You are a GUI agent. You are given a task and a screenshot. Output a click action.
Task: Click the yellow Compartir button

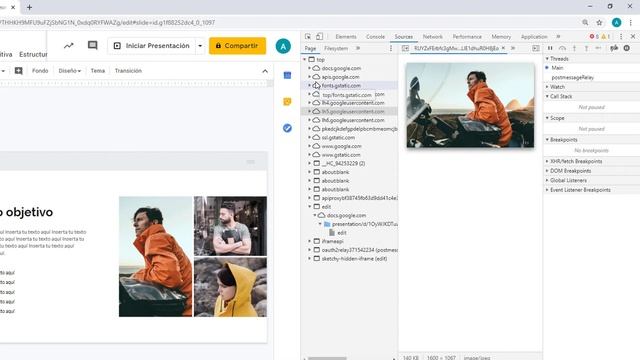[238, 46]
